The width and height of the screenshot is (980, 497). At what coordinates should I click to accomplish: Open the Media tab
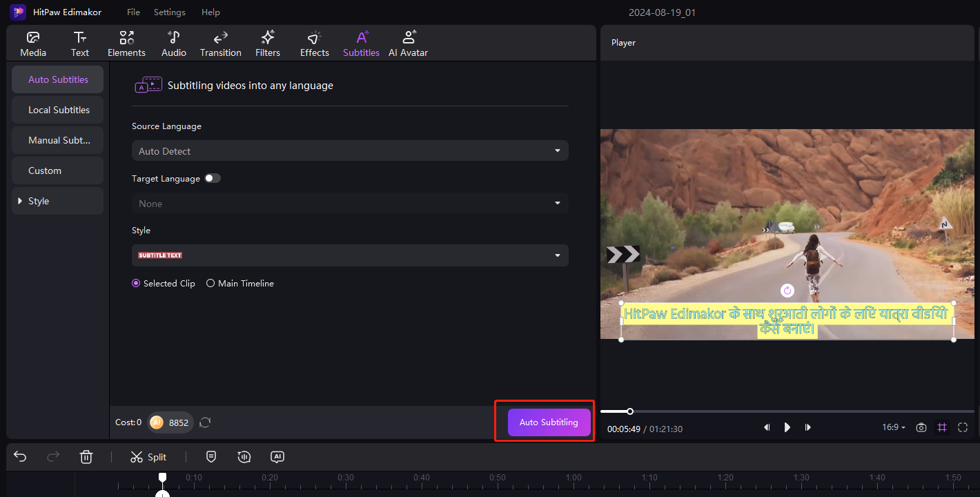click(33, 44)
